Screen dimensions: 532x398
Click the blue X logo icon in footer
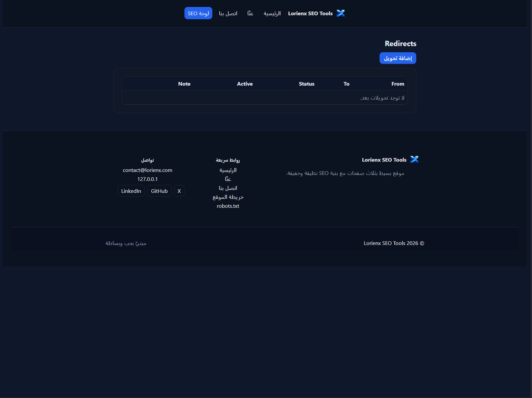pyautogui.click(x=414, y=159)
